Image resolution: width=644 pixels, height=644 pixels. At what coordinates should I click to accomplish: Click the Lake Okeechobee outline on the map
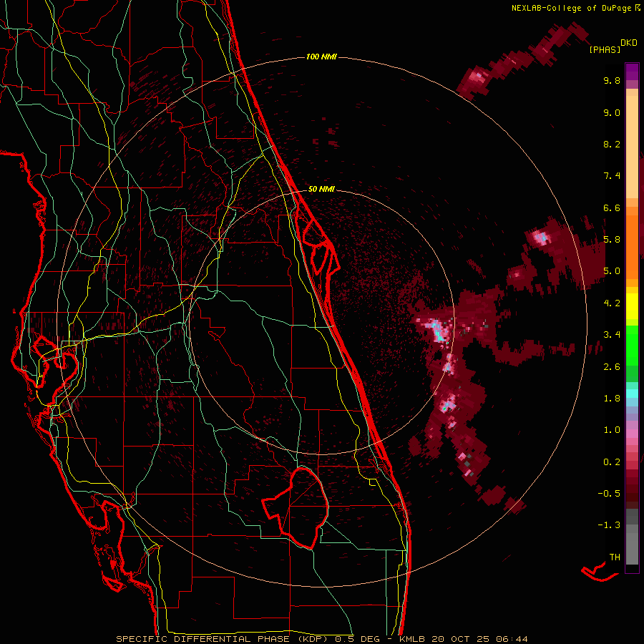(x=296, y=507)
